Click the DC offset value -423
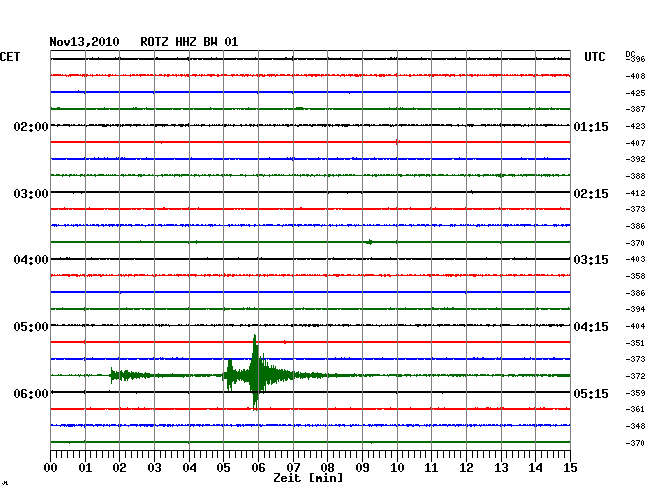This screenshot has width=650, height=494. [x=635, y=126]
